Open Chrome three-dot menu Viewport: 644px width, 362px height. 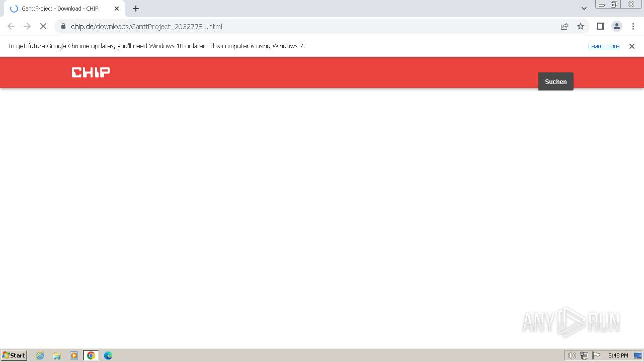(633, 26)
